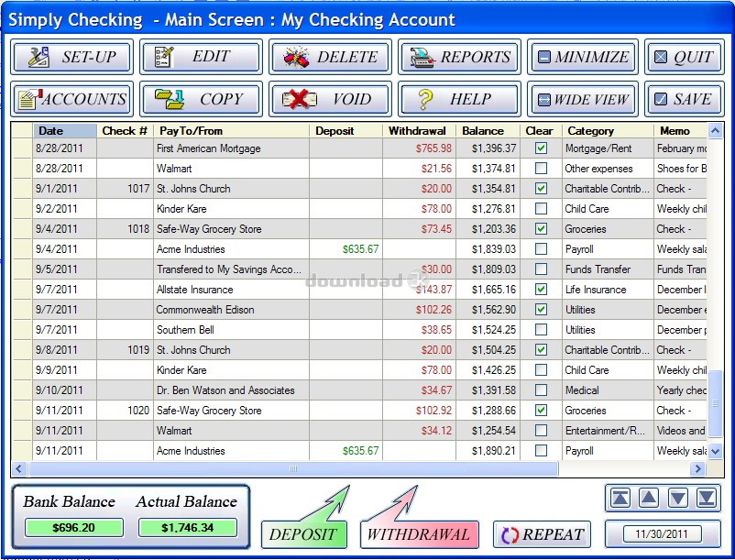Move up one record arrow button

click(649, 498)
